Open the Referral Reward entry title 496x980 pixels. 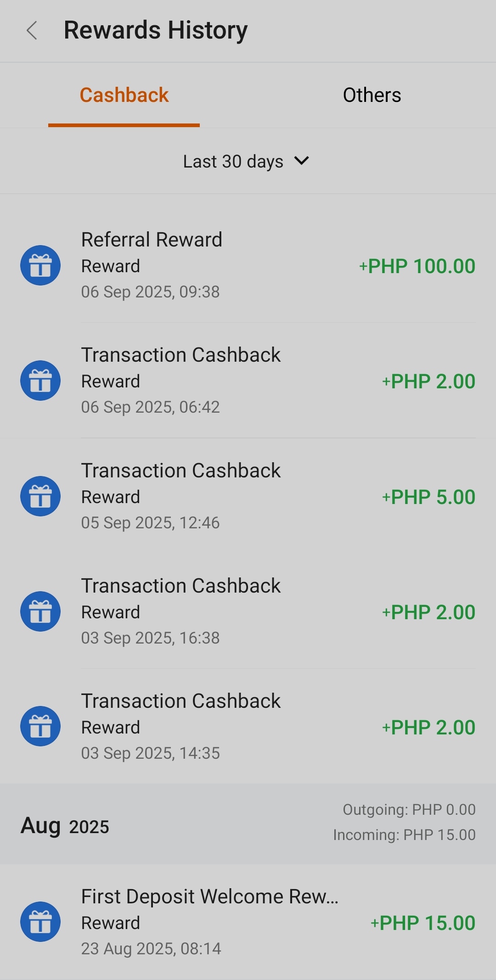(152, 240)
